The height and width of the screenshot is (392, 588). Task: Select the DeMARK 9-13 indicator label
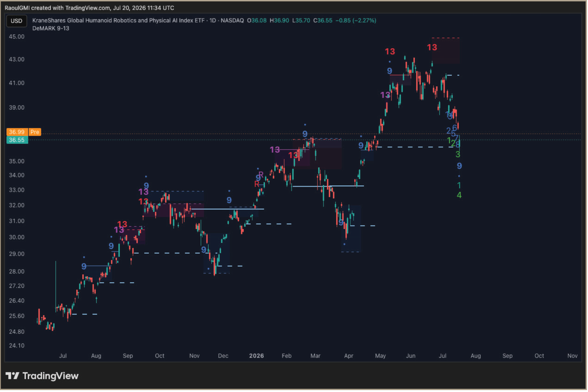[x=51, y=29]
